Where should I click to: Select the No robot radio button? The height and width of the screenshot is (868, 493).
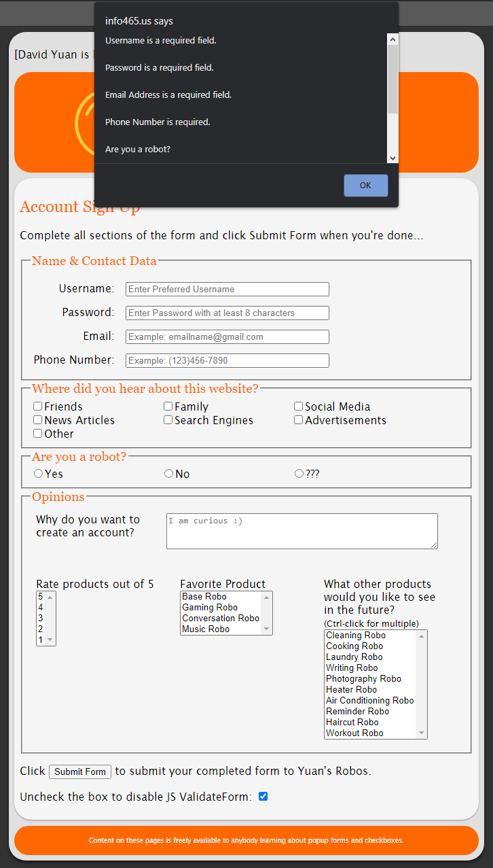point(168,474)
